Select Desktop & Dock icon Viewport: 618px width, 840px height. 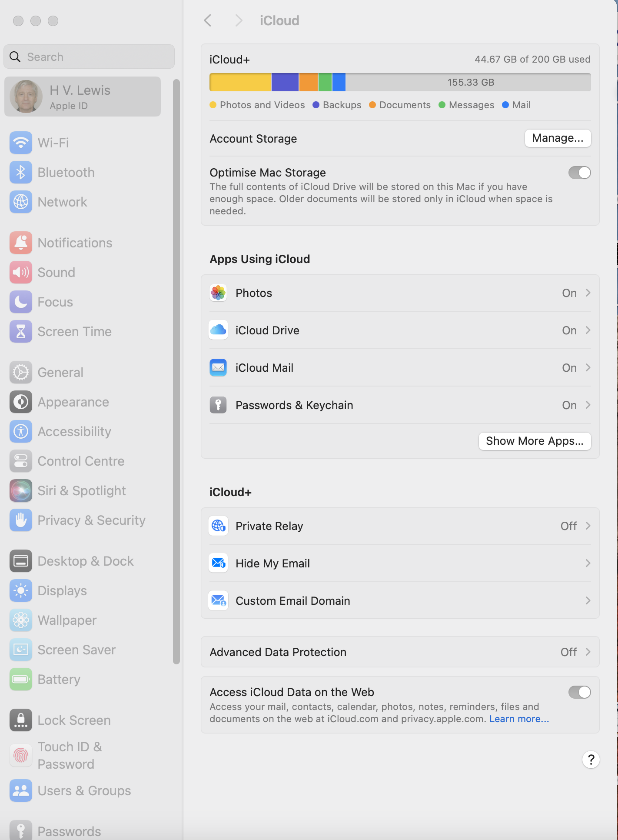tap(21, 561)
